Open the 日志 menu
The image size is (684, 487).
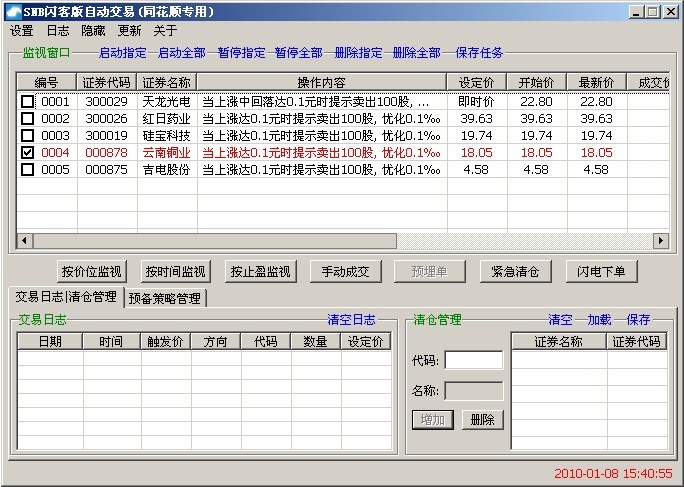(58, 31)
